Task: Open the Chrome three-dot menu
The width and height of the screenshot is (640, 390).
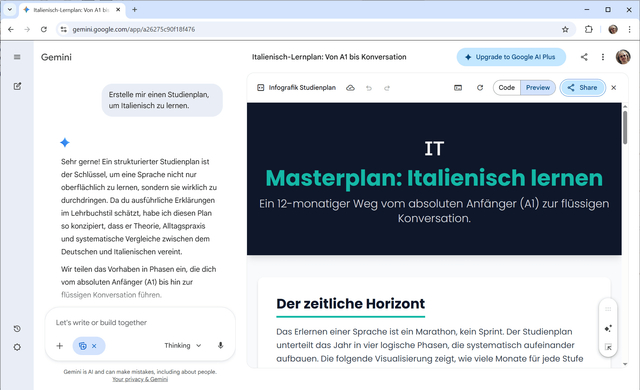Action: [629, 29]
